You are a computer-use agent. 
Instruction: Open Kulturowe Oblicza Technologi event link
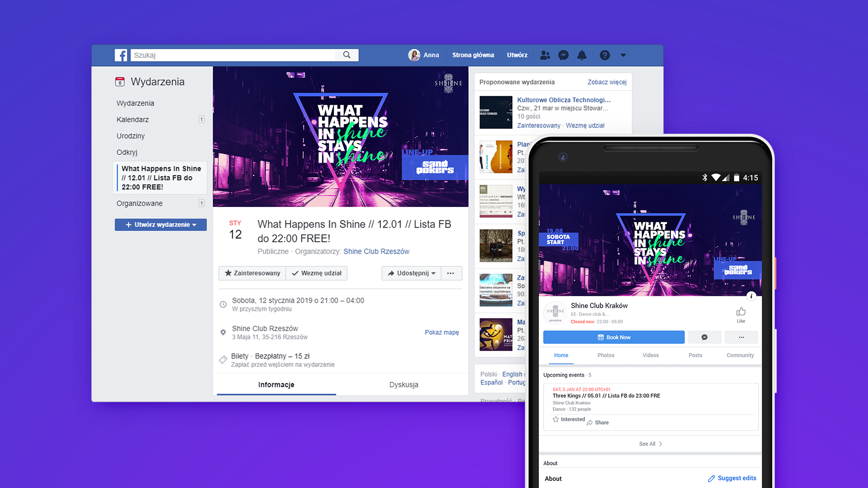(564, 100)
